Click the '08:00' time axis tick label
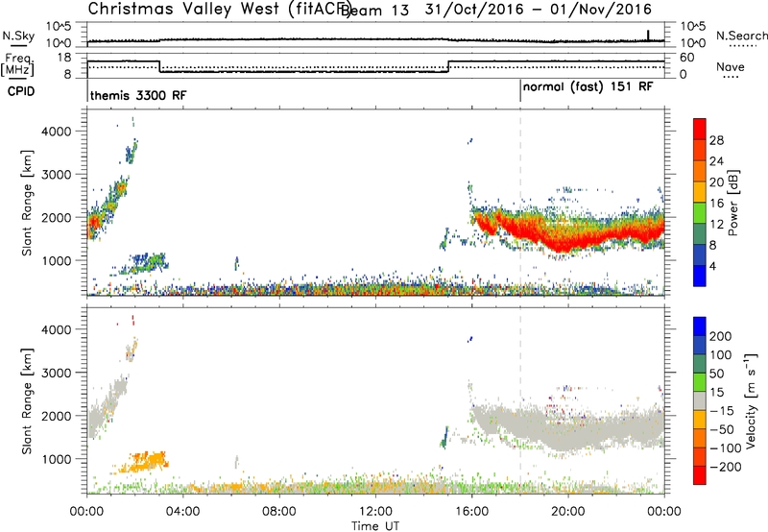The image size is (768, 532). pos(279,512)
